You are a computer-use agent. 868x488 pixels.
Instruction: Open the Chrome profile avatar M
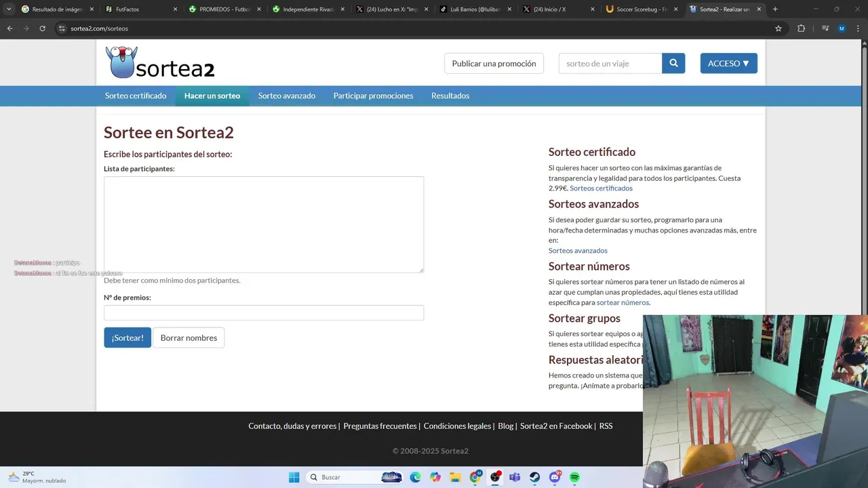(842, 28)
